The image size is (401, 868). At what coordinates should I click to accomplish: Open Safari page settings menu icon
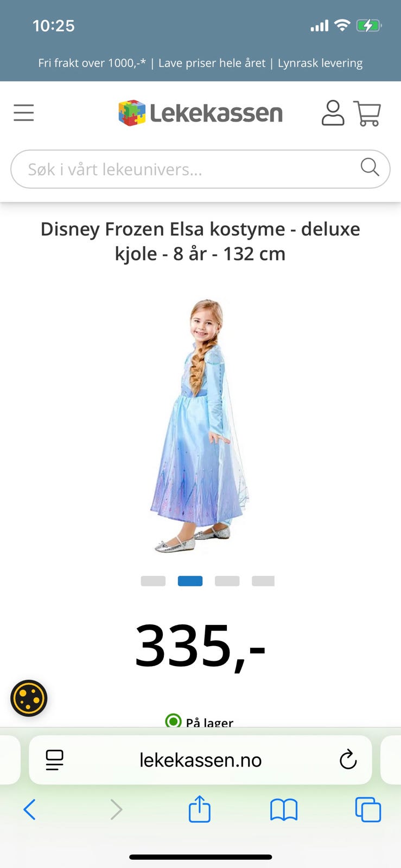[54, 760]
